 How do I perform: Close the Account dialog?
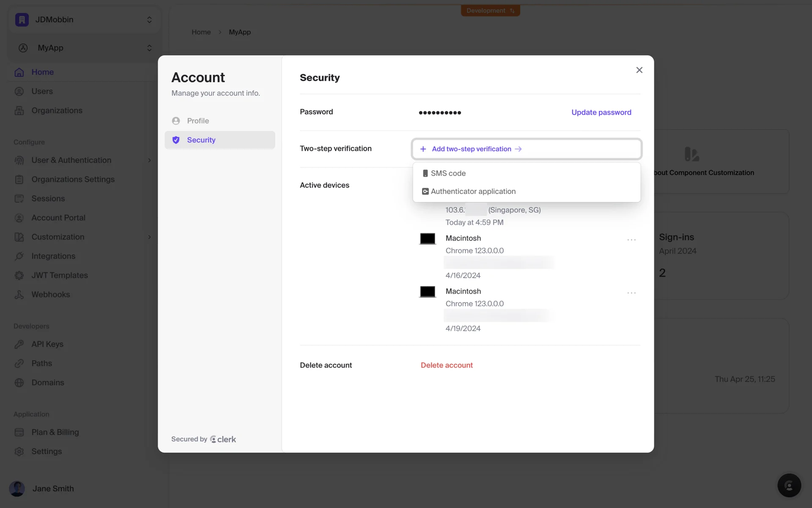click(x=639, y=70)
